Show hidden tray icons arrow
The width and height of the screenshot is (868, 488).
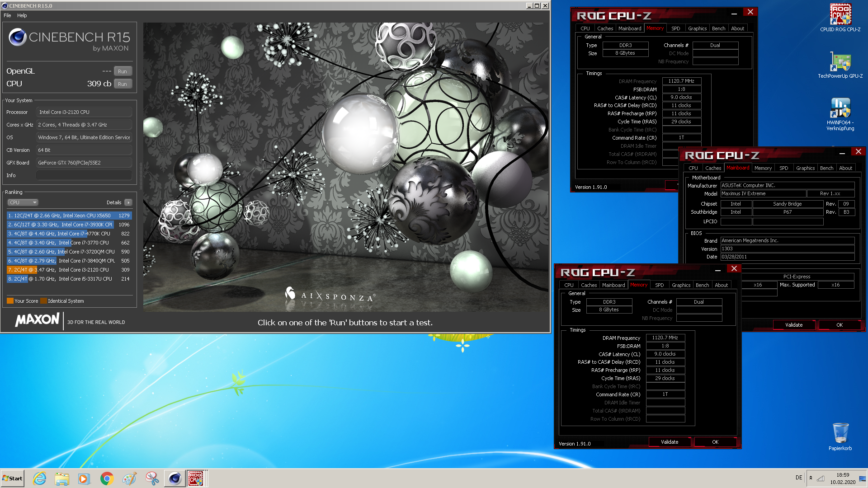[x=811, y=478]
